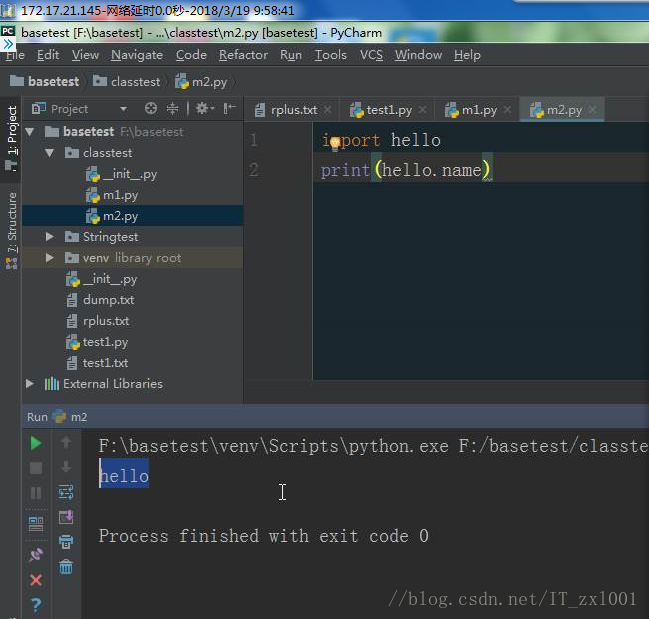Image resolution: width=649 pixels, height=619 pixels.
Task: Clear all console output trash icon
Action: click(x=66, y=567)
